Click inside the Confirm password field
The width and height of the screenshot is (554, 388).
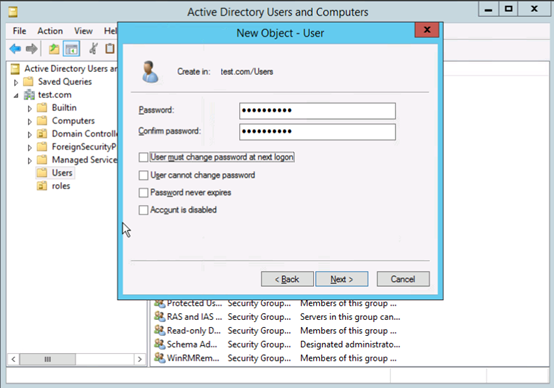point(317,132)
